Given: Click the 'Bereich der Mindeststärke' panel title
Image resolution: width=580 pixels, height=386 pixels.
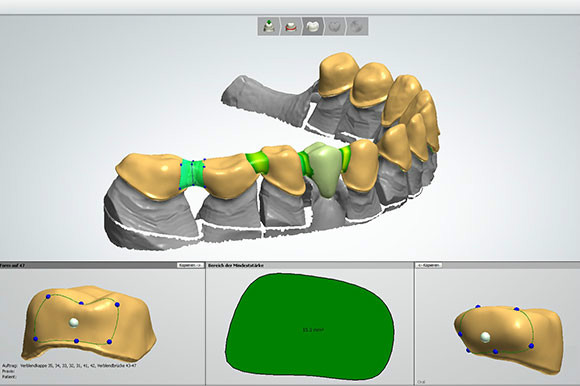Looking at the screenshot, I should pyautogui.click(x=236, y=265).
